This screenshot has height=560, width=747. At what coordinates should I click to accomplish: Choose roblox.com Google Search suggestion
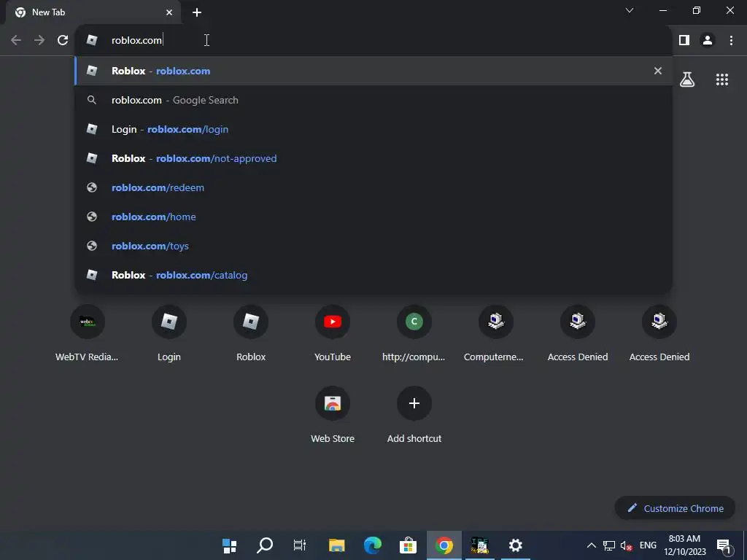(x=373, y=100)
